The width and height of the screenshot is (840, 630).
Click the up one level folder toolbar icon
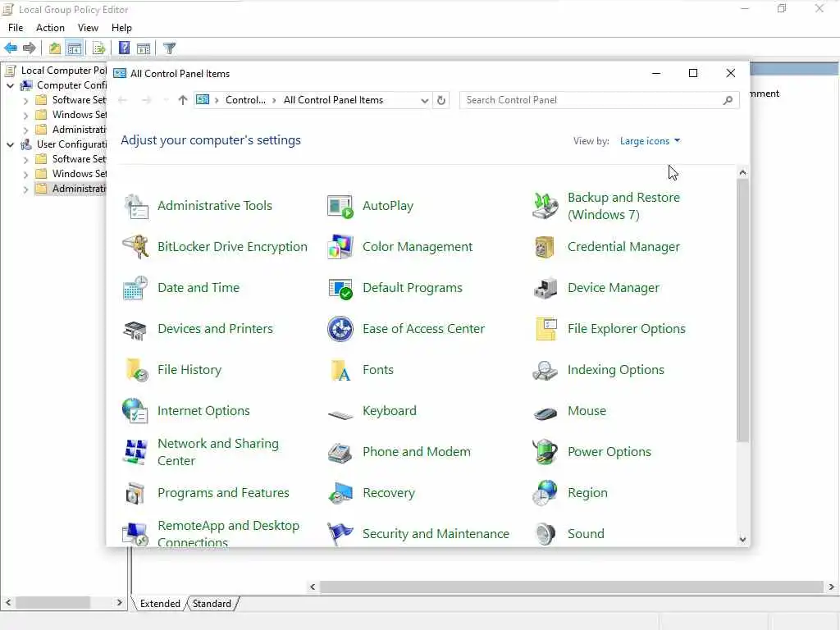55,48
